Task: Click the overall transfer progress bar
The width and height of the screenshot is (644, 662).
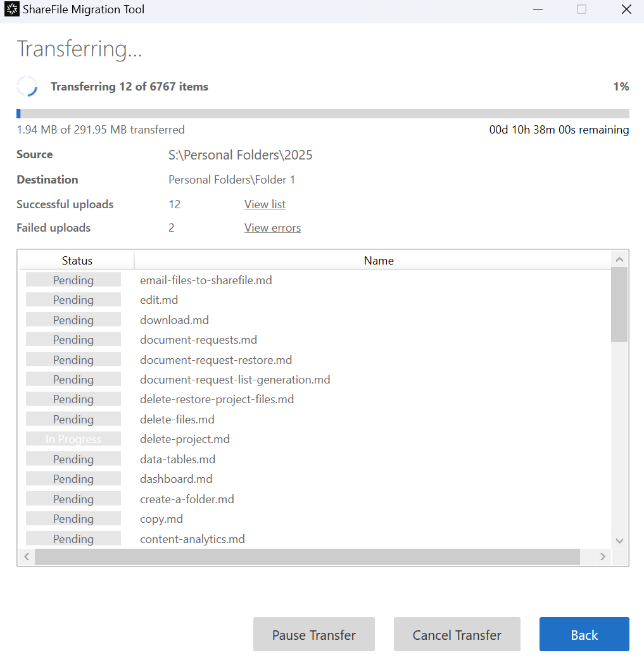Action: [323, 113]
